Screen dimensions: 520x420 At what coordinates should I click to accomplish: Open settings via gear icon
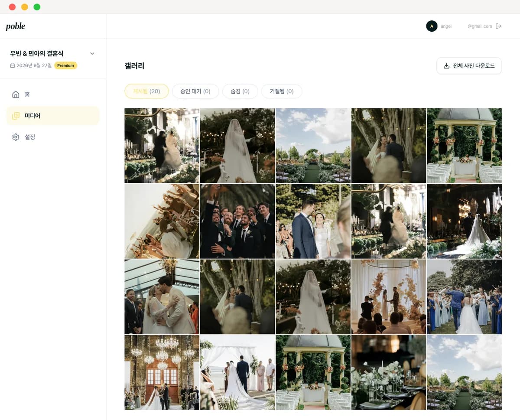[x=16, y=137]
